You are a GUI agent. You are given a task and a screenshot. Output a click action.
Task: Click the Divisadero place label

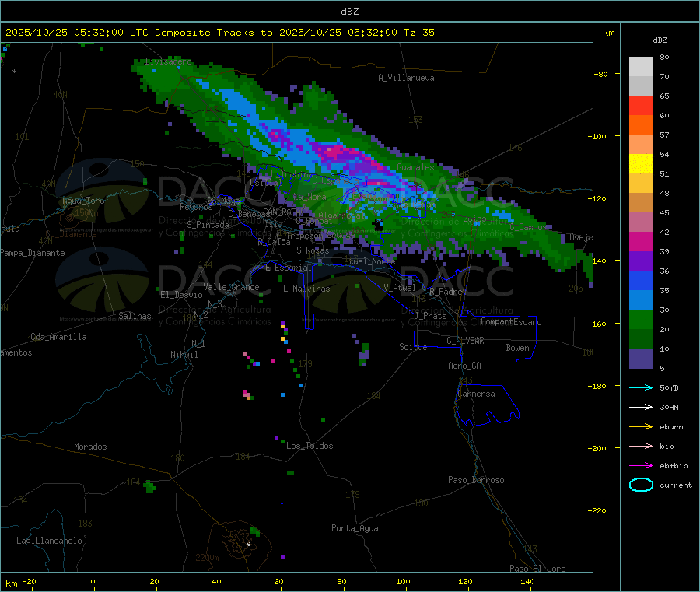(168, 61)
